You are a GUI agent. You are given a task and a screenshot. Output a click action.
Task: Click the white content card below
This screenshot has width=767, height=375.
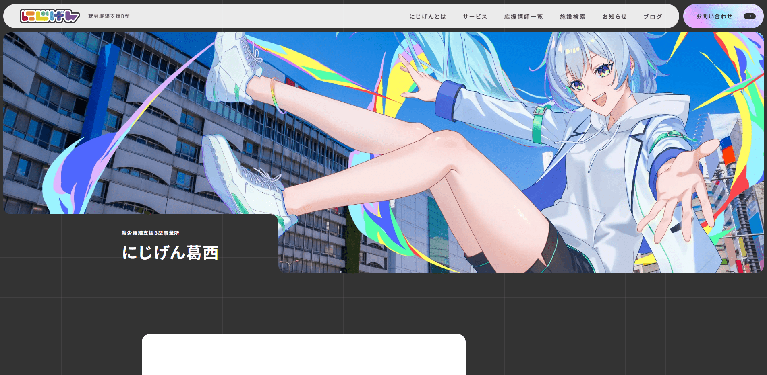click(304, 354)
